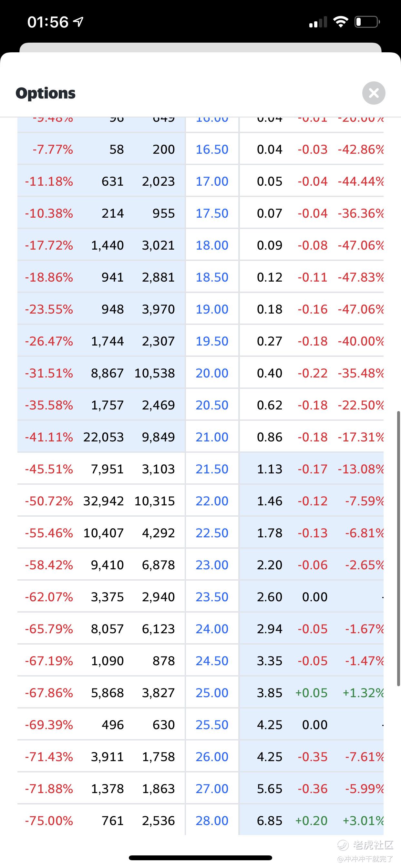Tap the WiFi status icon
The image size is (401, 868).
point(340,22)
